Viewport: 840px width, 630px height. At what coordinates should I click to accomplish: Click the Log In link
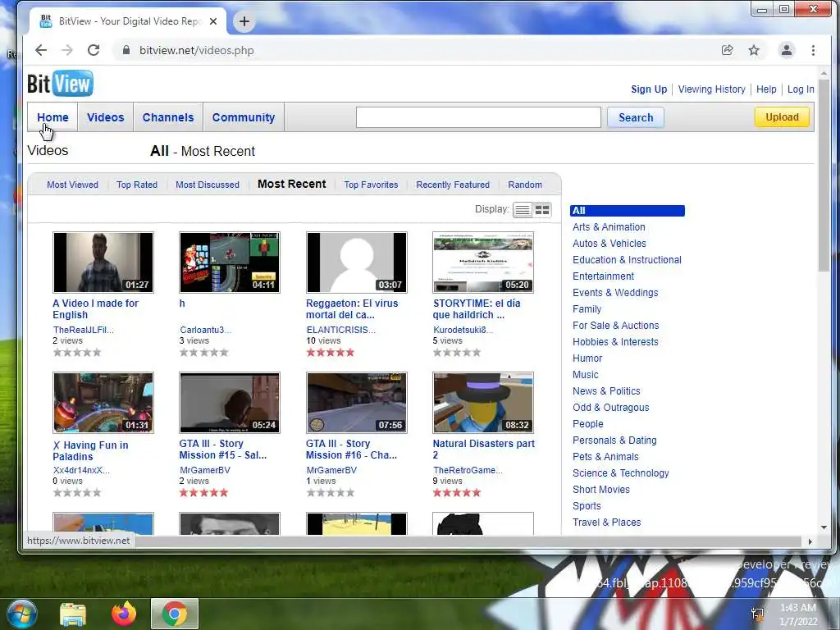point(801,89)
